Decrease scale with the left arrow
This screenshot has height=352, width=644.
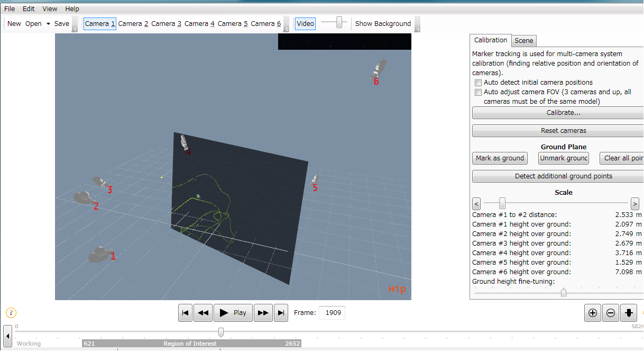(x=476, y=203)
